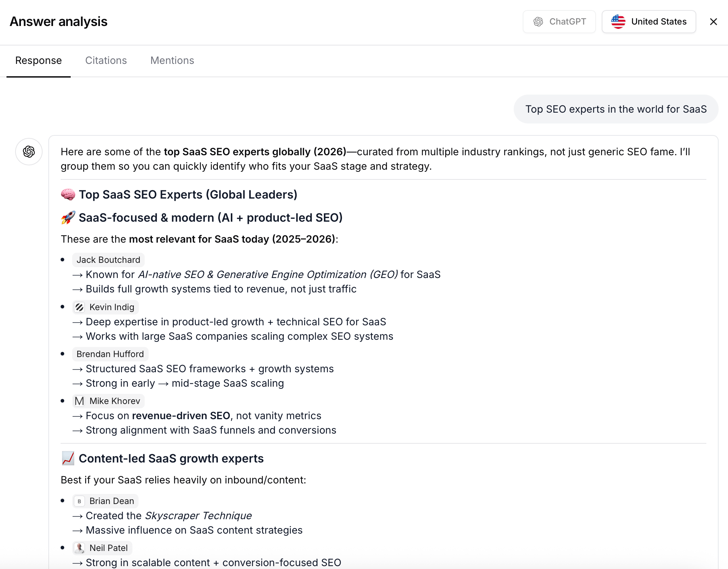Click the B icon beside Brian Dean

(x=79, y=501)
